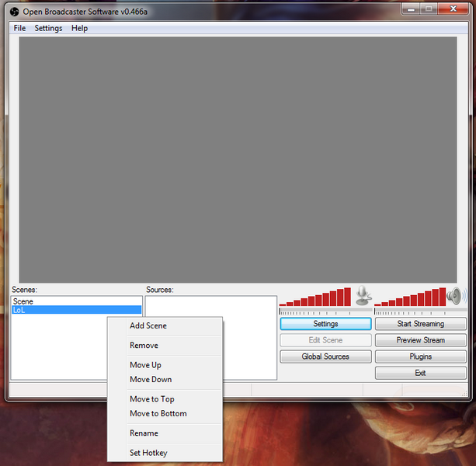Screen dimensions: 476x466
Task: Click the gray stream preview area
Action: coord(238,160)
